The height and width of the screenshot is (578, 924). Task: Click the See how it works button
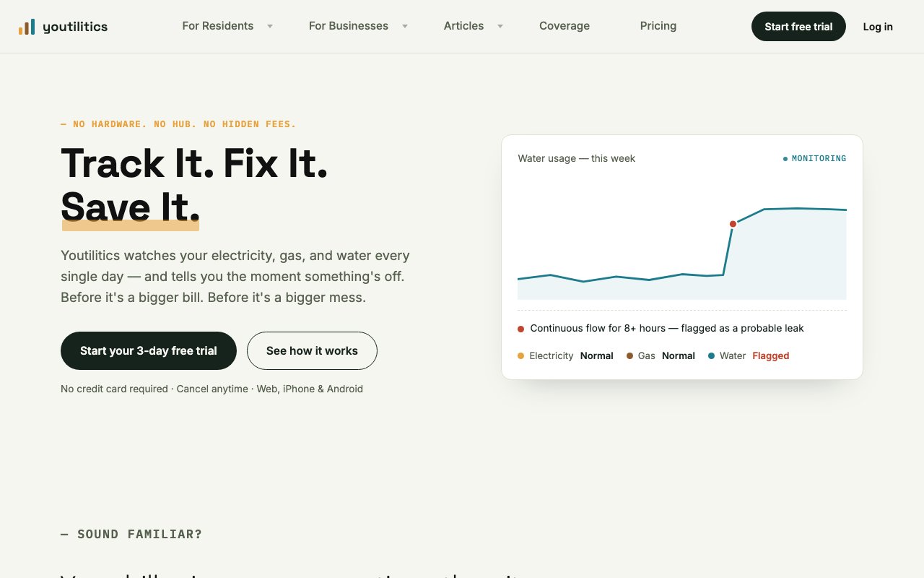point(312,351)
